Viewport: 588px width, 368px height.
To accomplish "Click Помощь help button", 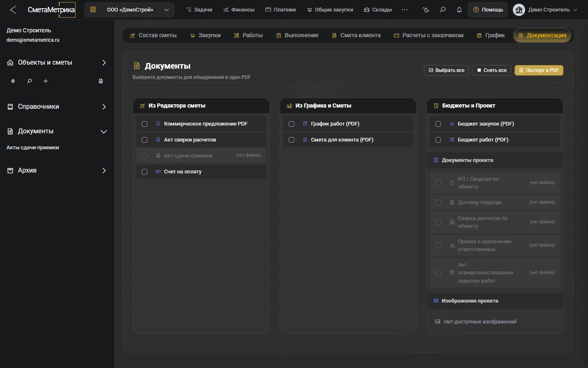I will (x=488, y=10).
